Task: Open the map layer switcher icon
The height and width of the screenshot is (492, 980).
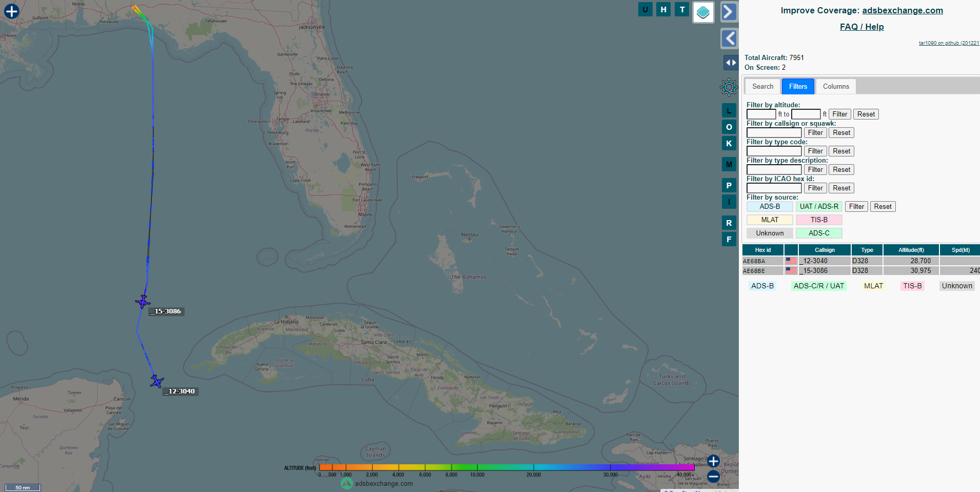Action: (703, 12)
